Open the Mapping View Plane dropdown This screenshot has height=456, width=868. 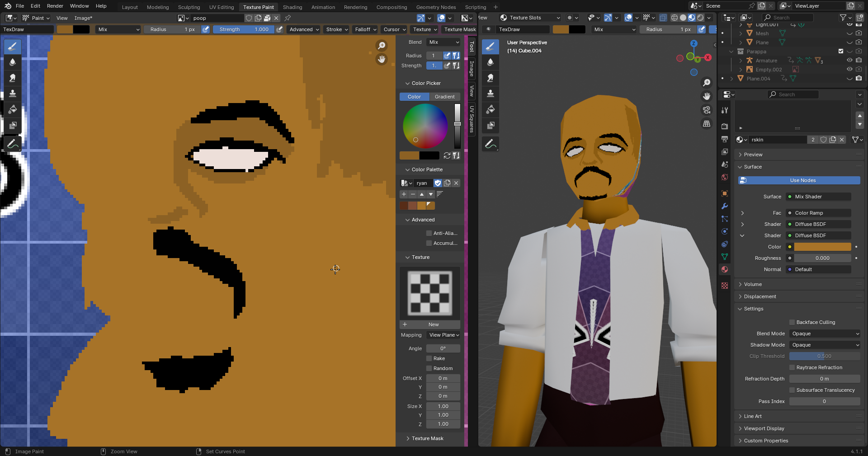click(x=443, y=335)
